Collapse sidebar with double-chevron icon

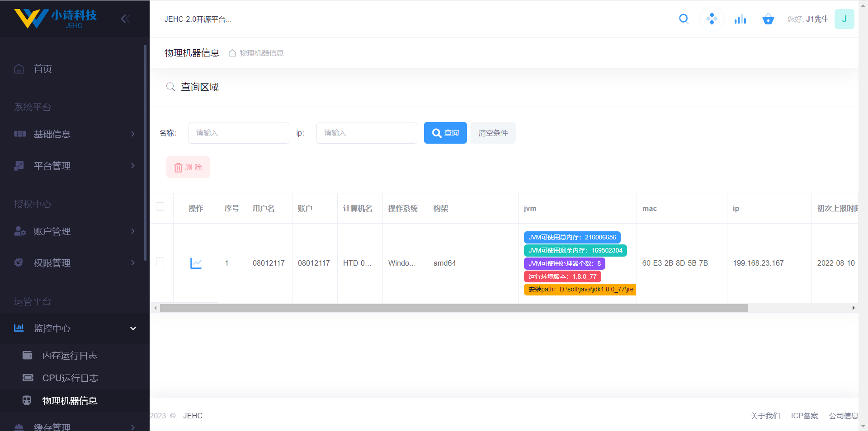coord(126,19)
